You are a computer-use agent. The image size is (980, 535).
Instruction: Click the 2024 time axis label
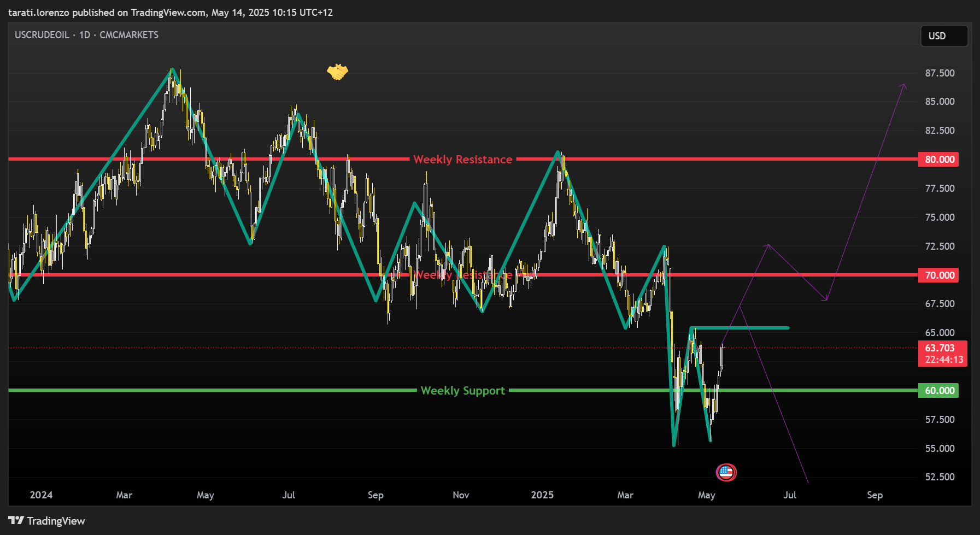(41, 495)
